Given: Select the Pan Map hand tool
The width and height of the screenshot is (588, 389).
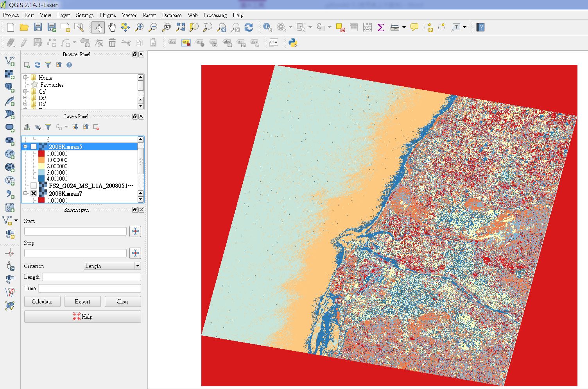Looking at the screenshot, I should tap(112, 27).
